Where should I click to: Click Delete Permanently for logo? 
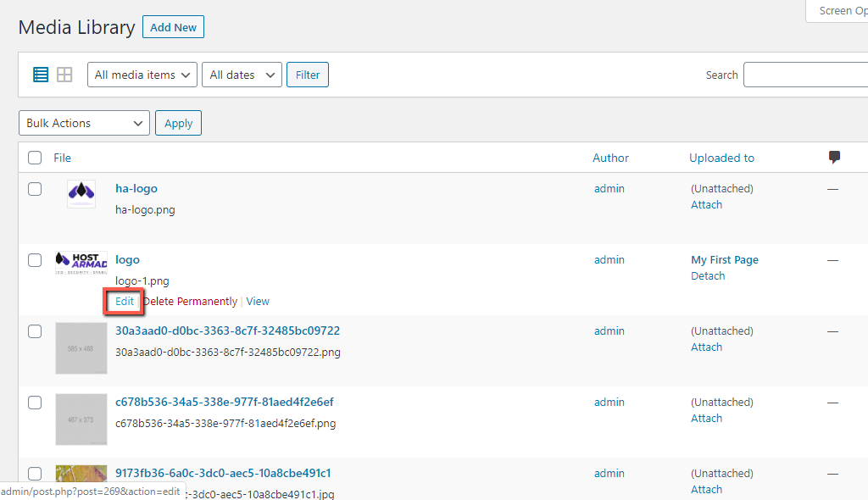(191, 301)
